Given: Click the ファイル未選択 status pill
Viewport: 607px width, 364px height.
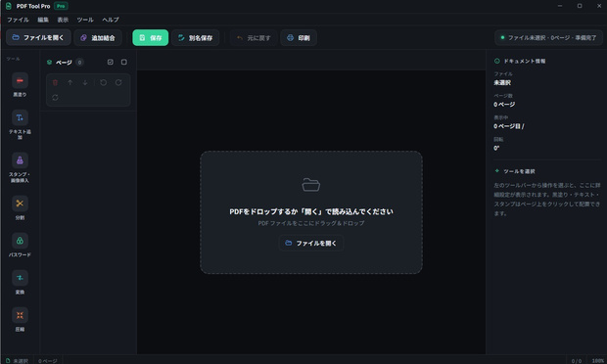Looking at the screenshot, I should click(x=548, y=38).
